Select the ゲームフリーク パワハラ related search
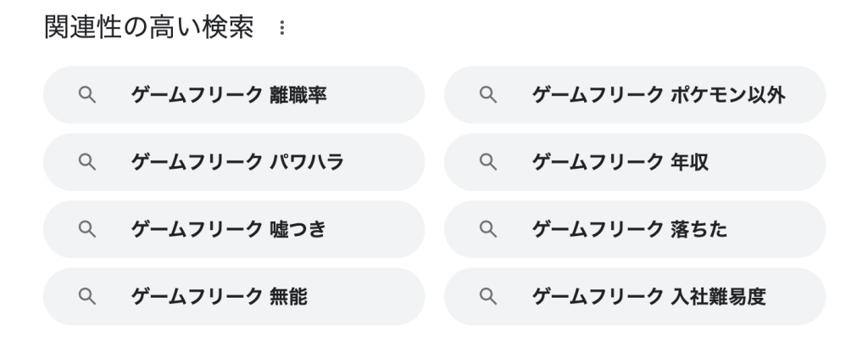Screen dimensions: 868x347 click(x=237, y=162)
